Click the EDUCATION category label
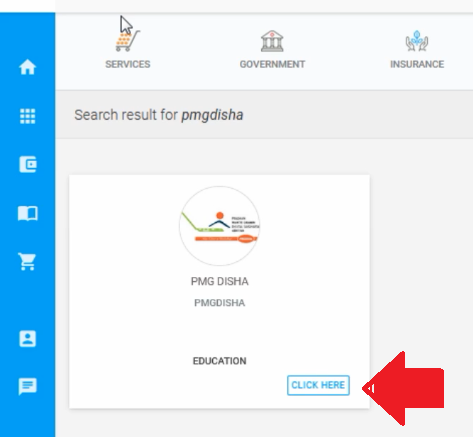This screenshot has width=473, height=437. click(x=219, y=361)
